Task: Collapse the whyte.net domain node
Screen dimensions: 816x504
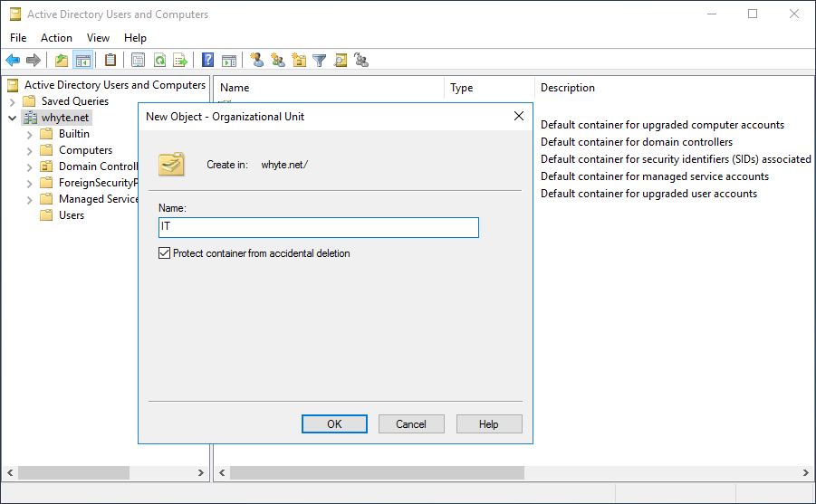Action: click(x=13, y=118)
